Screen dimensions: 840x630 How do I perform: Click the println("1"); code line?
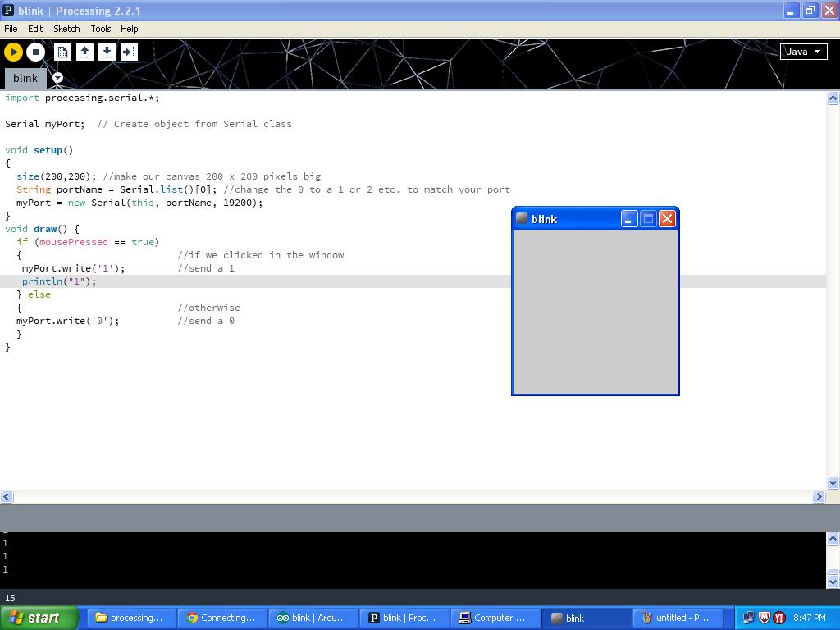pyautogui.click(x=59, y=281)
